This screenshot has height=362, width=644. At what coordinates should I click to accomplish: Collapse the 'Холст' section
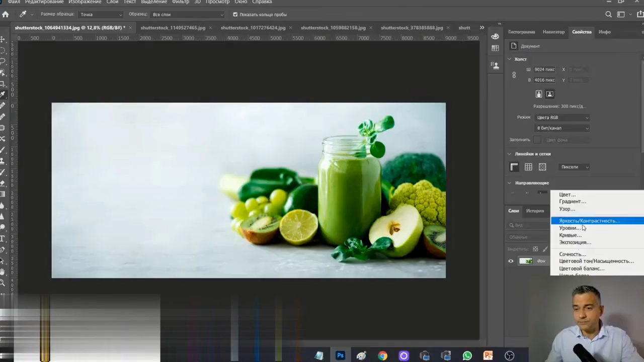[509, 59]
